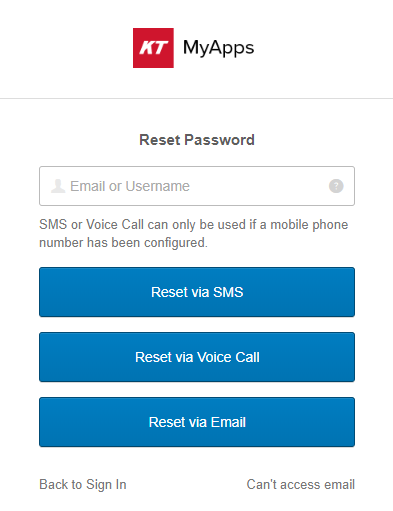Go Back to Sign In

coord(83,485)
